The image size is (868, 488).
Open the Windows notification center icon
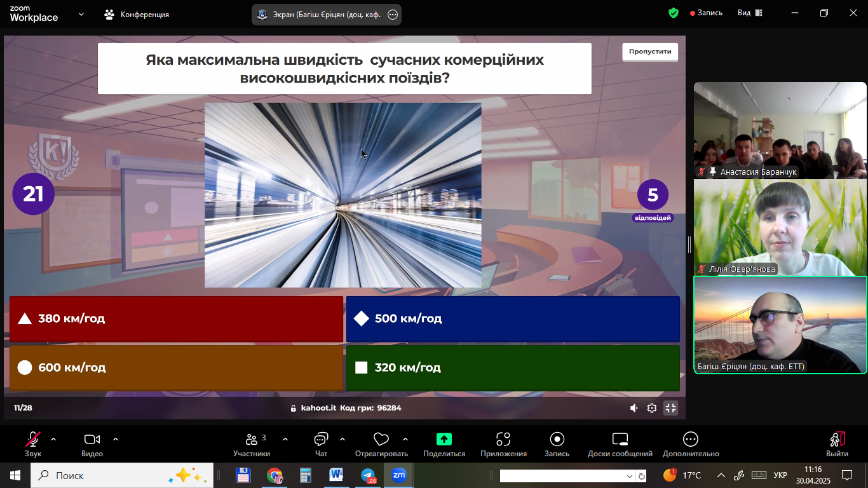click(847, 475)
